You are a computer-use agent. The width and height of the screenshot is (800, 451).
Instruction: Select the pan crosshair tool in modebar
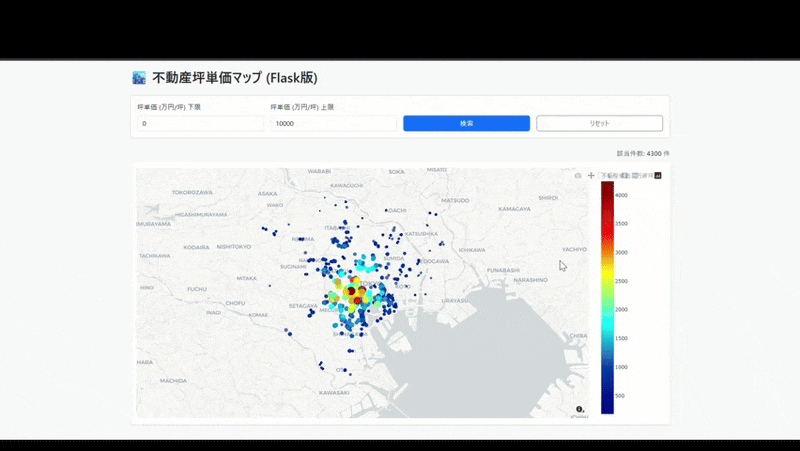point(591,176)
